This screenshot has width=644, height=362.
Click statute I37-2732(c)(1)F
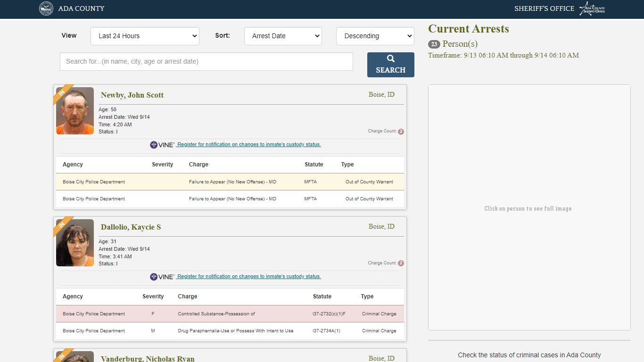click(x=329, y=314)
